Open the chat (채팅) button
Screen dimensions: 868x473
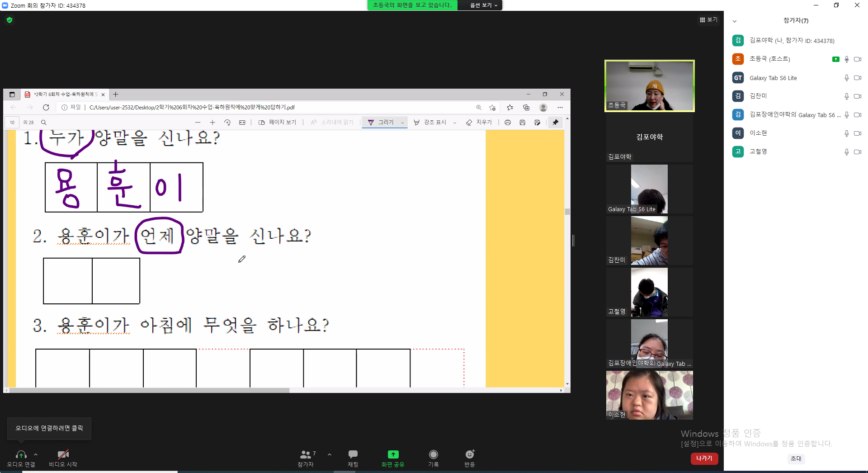353,458
